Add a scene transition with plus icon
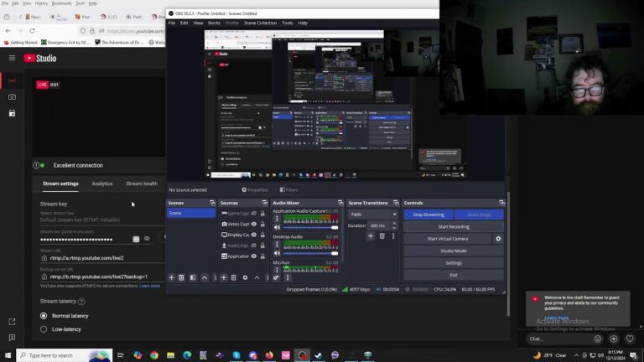The width and height of the screenshot is (644, 362). point(371,236)
